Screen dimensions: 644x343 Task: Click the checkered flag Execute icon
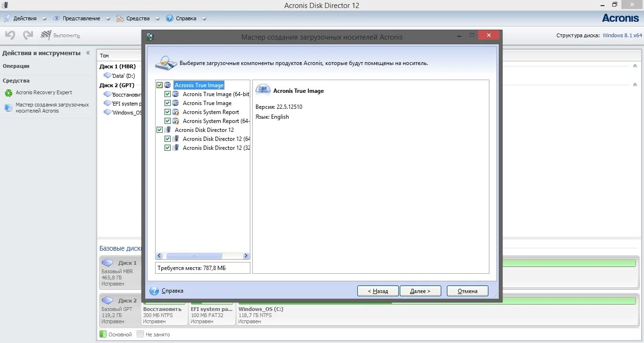[46, 35]
